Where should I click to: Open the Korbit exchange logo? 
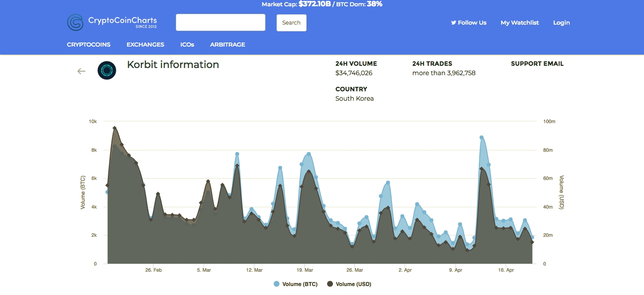(x=107, y=70)
